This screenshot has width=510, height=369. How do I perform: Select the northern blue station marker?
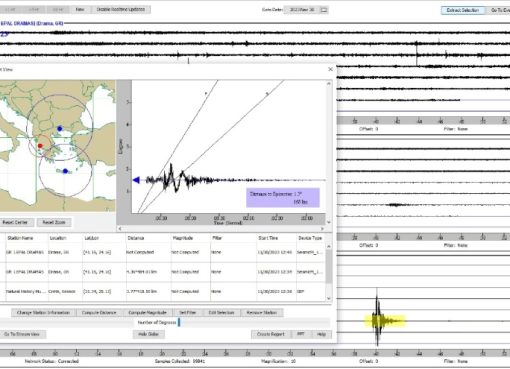point(60,128)
